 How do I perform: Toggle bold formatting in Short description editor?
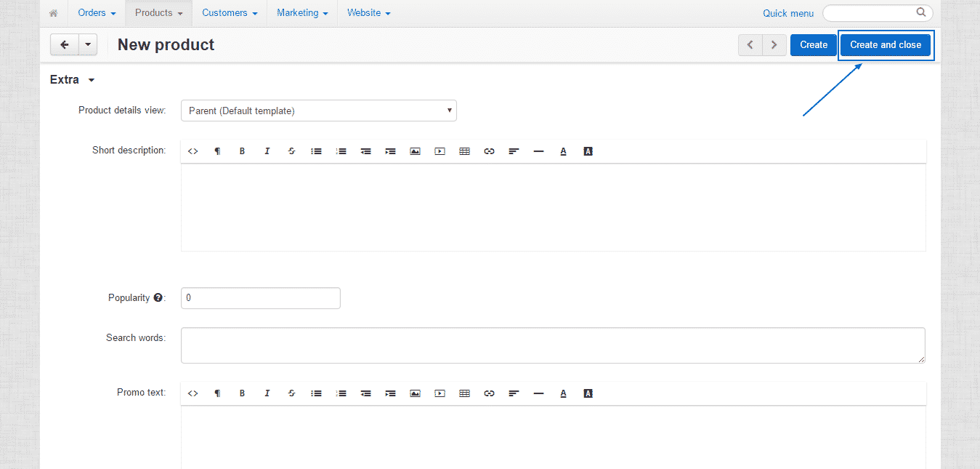tap(242, 151)
